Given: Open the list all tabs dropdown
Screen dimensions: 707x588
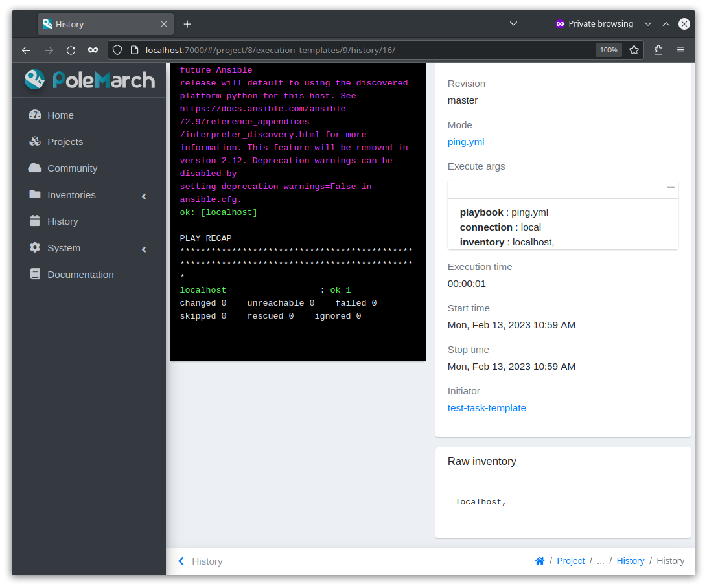Looking at the screenshot, I should [x=513, y=23].
